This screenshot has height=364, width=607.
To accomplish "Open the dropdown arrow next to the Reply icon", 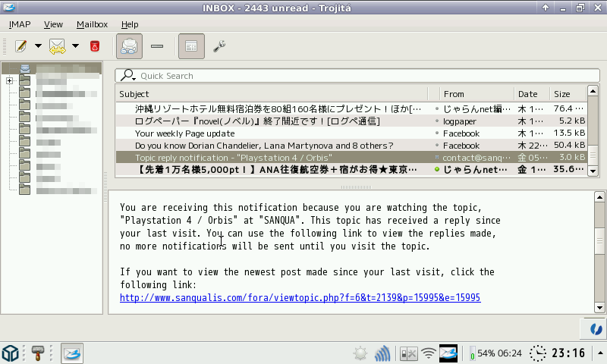I will [x=76, y=46].
